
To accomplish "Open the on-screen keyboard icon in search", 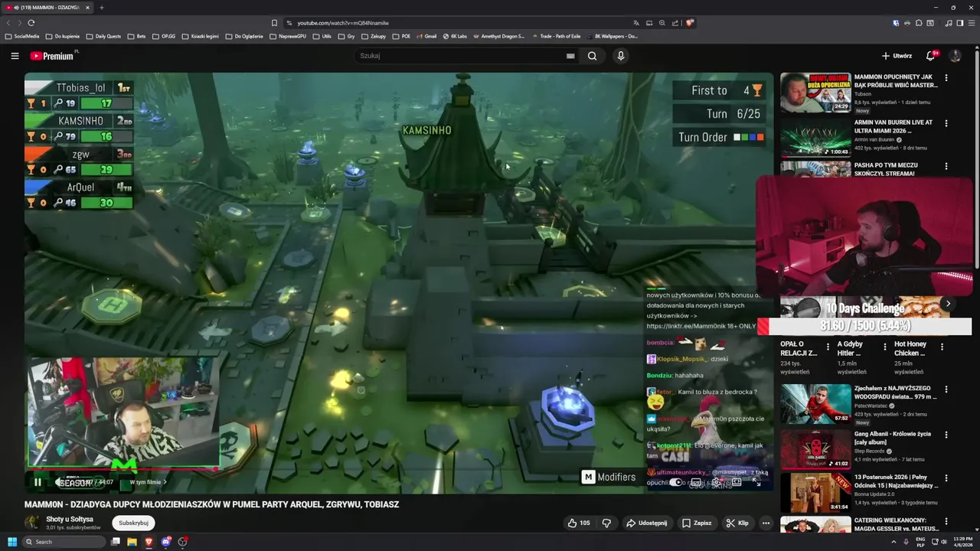I will [570, 56].
